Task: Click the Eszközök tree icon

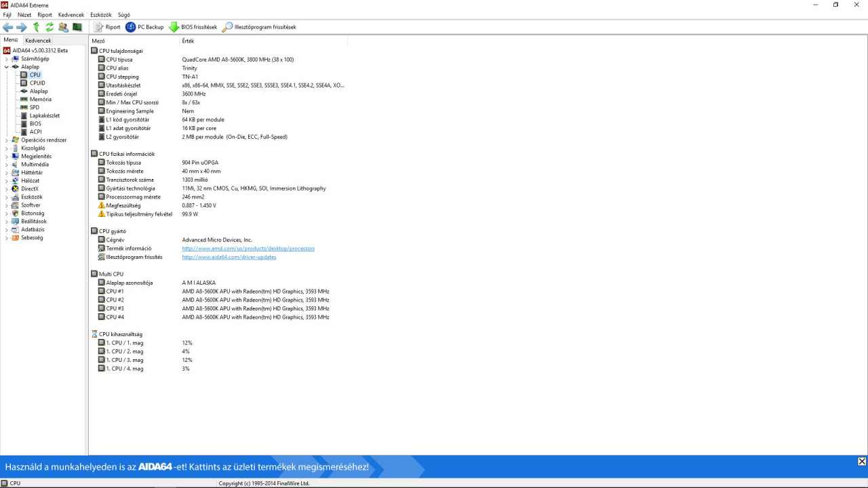Action: click(16, 197)
